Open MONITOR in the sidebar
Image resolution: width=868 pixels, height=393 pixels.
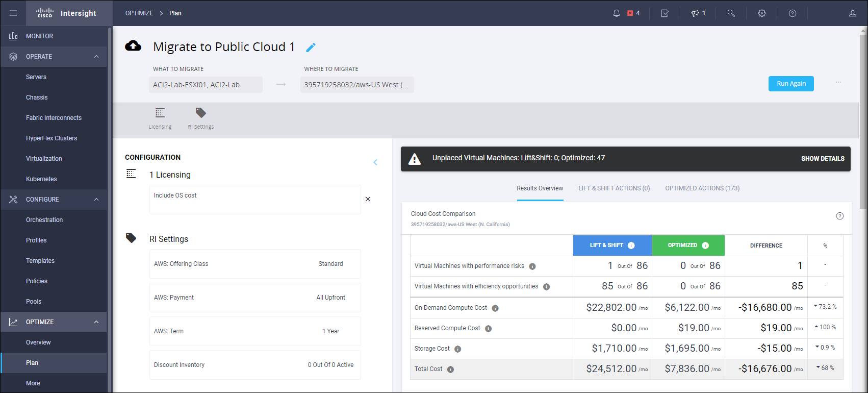(x=54, y=36)
